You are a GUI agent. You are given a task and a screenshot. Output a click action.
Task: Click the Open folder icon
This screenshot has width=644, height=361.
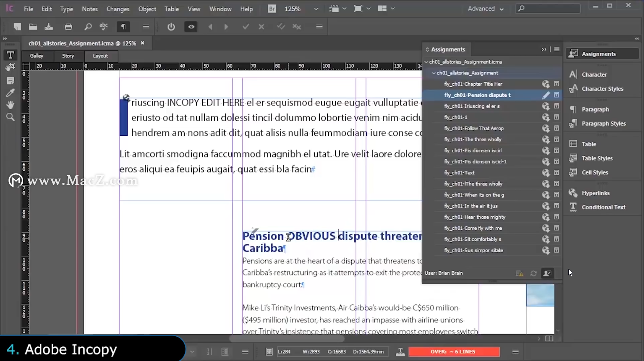(33, 27)
